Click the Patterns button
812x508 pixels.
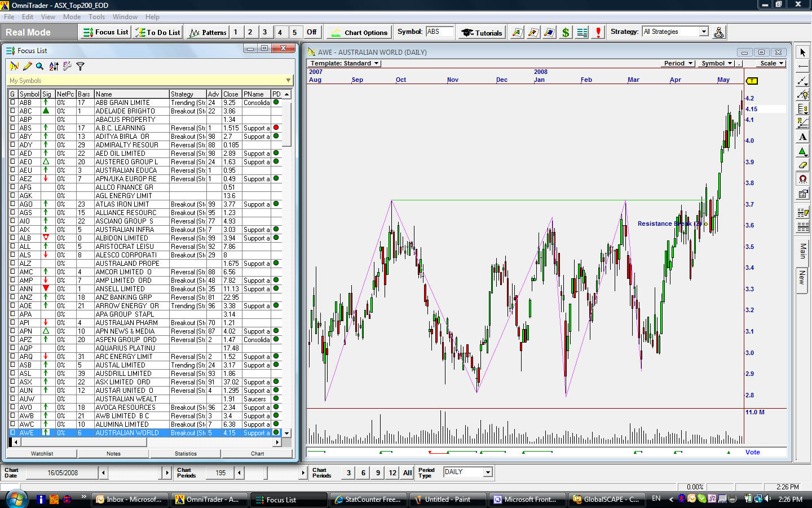click(208, 32)
